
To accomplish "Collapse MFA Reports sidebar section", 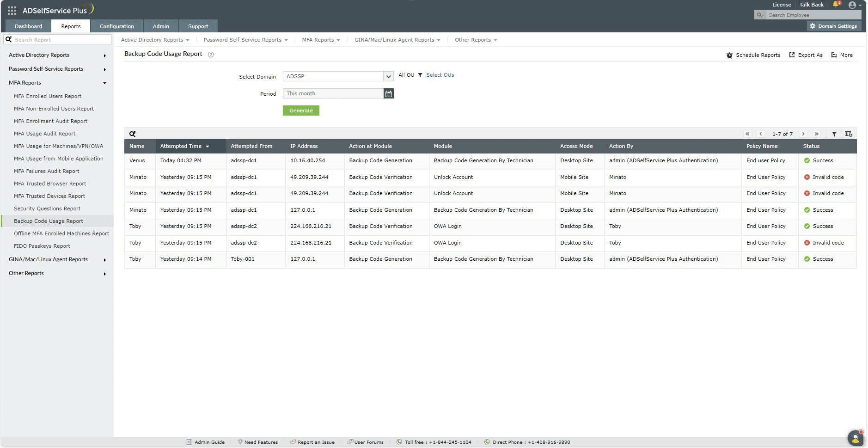I will (x=56, y=83).
